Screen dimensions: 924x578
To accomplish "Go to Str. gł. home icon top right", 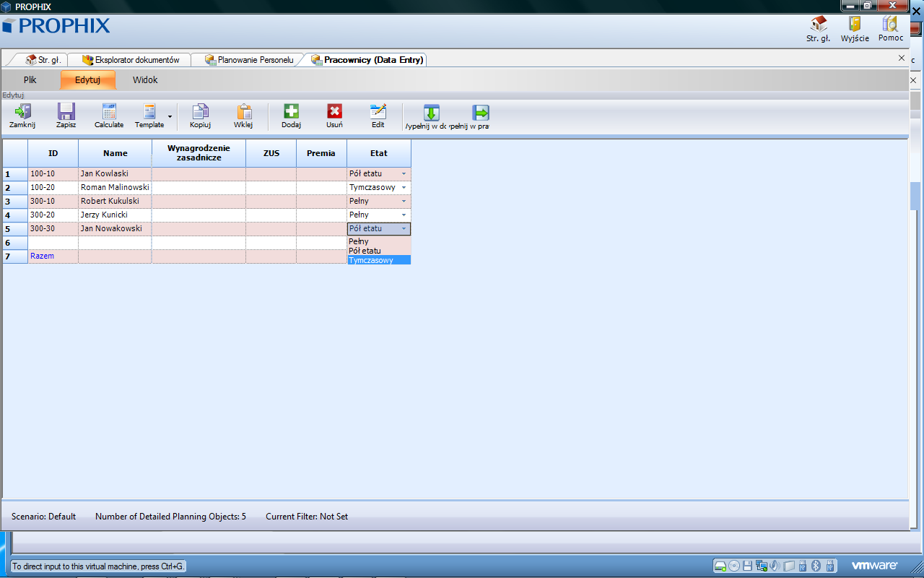I will click(x=819, y=24).
